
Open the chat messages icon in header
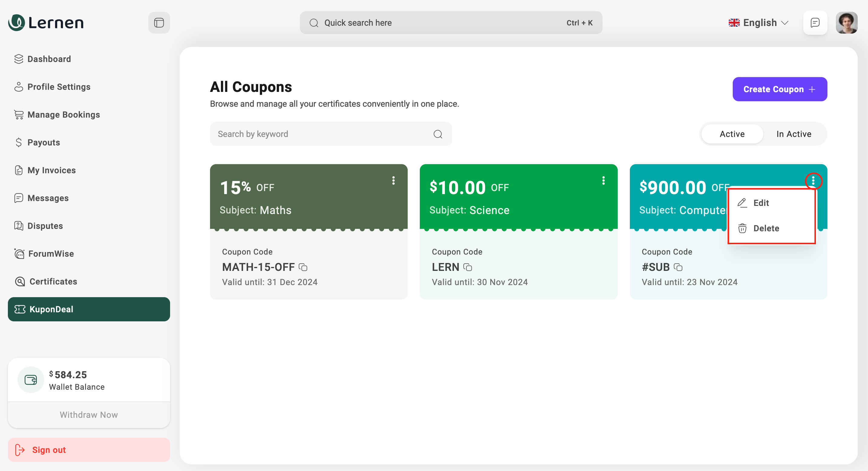tap(815, 23)
